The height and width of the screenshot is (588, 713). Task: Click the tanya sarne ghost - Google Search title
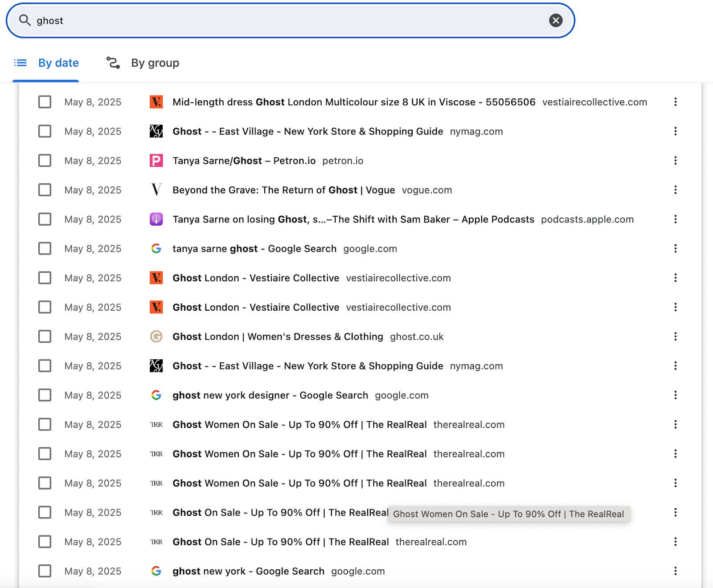click(254, 248)
